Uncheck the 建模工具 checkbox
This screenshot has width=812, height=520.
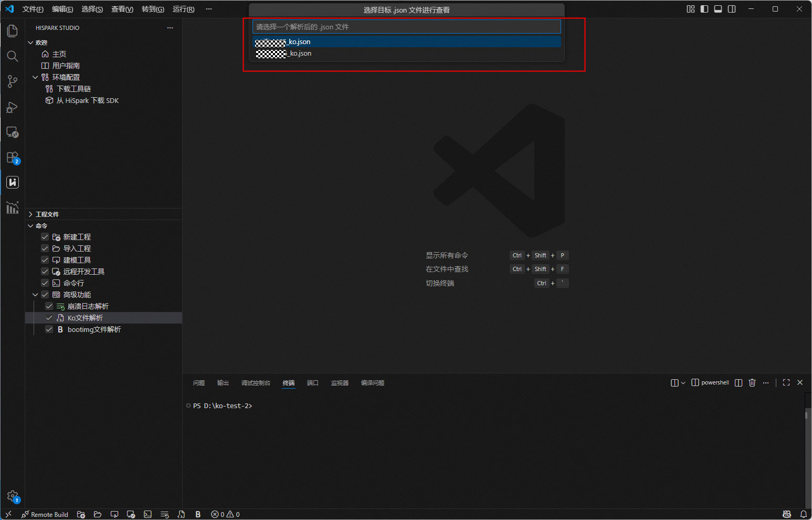pyautogui.click(x=45, y=260)
